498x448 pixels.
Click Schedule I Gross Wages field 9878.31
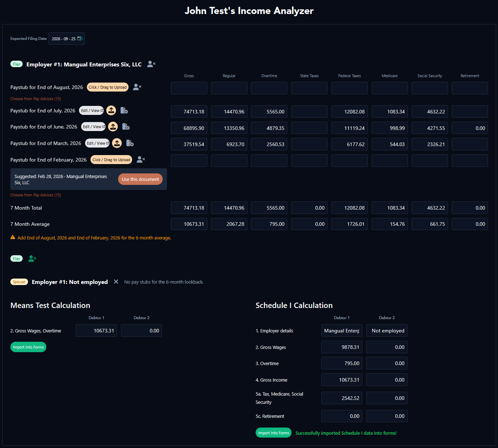pos(342,347)
